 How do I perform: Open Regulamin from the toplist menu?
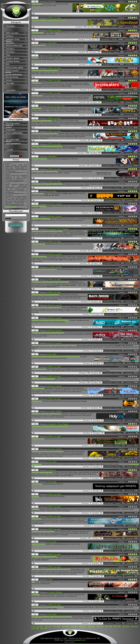11,130
